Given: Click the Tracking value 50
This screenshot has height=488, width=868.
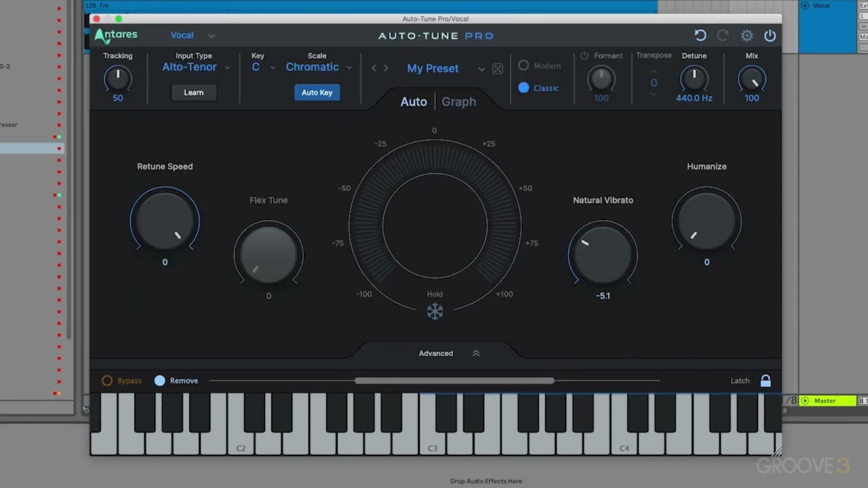Looking at the screenshot, I should (118, 98).
